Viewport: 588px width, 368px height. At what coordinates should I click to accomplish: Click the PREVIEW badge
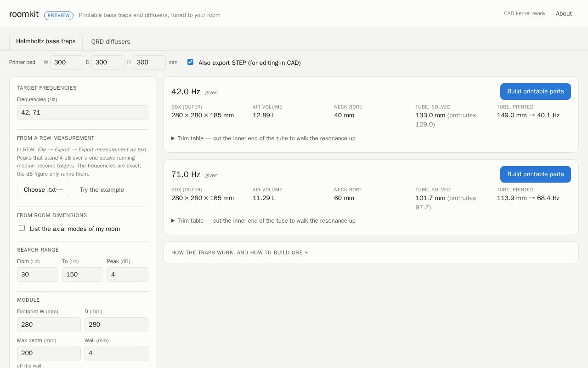pyautogui.click(x=59, y=15)
